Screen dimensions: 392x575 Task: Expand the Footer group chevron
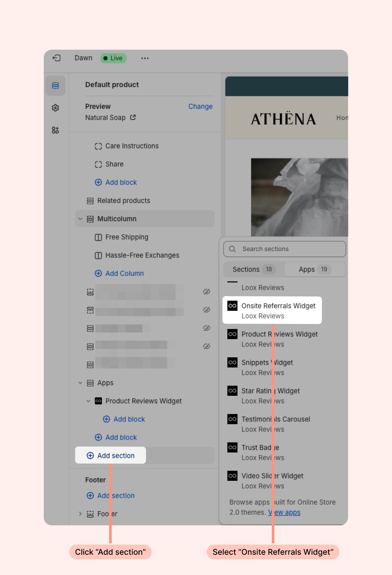click(x=80, y=514)
